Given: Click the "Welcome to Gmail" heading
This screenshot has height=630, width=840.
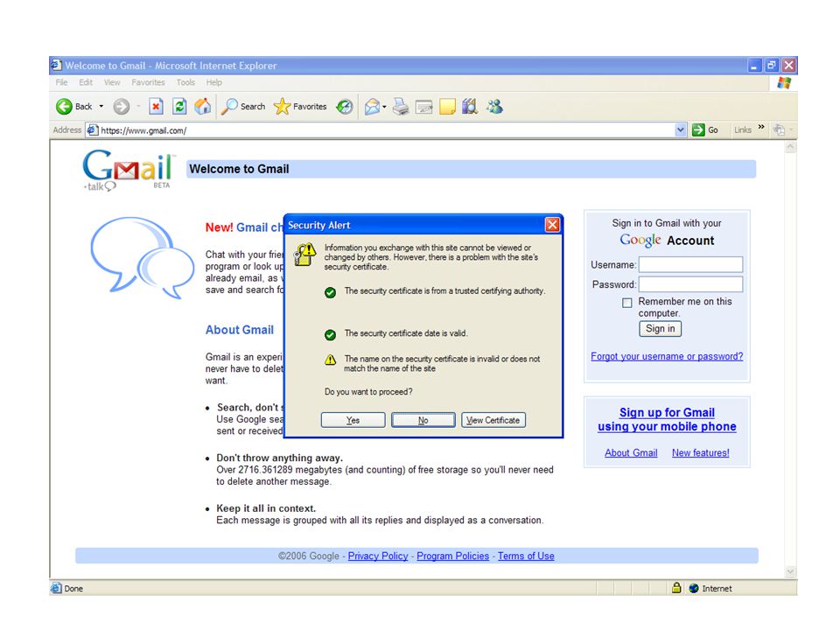Looking at the screenshot, I should [239, 169].
